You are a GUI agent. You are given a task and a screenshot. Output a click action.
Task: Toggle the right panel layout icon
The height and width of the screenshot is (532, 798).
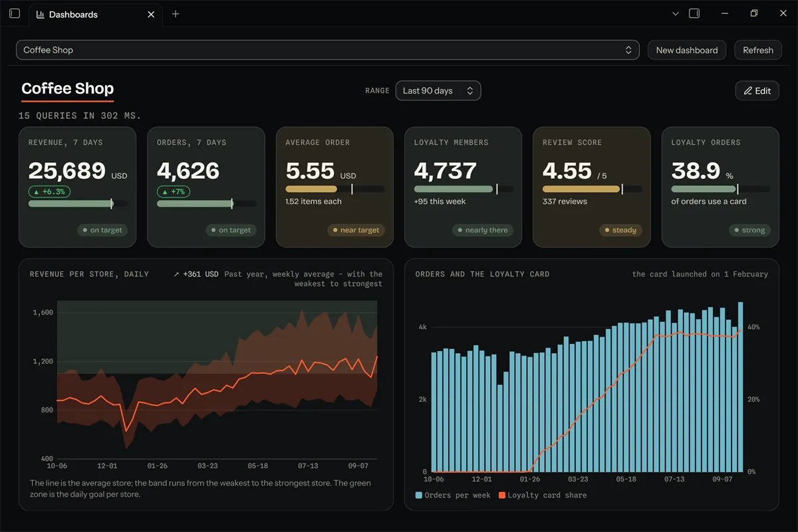694,13
